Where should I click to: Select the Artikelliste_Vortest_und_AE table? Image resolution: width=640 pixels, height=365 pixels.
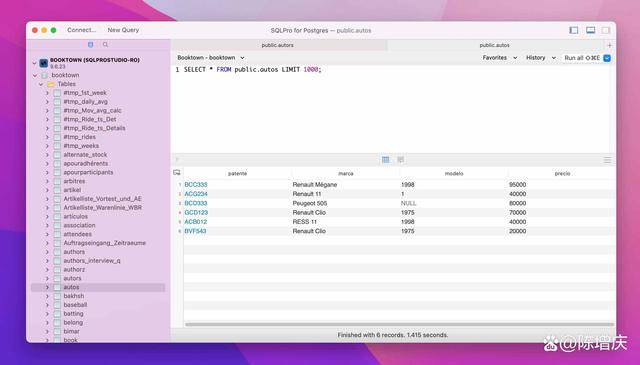(102, 199)
